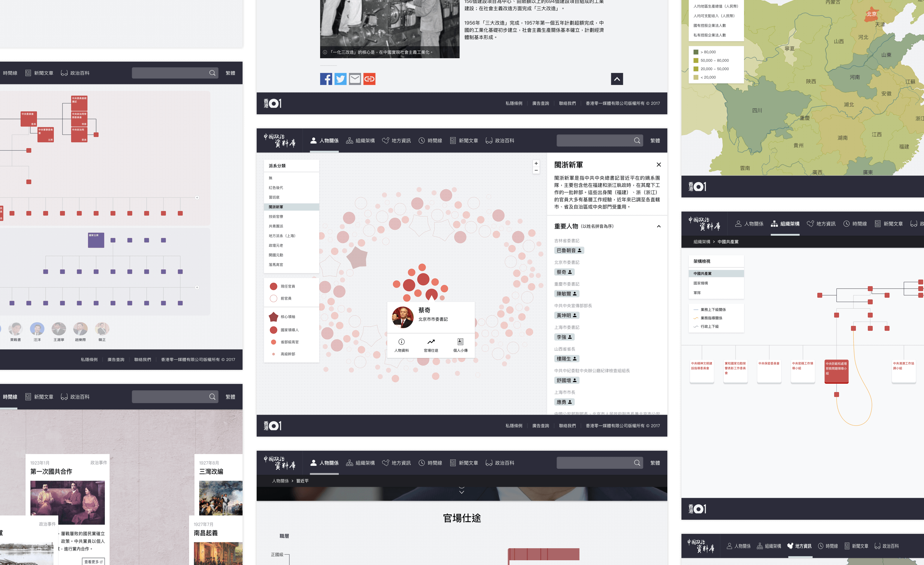
Task: Switch language via 繁體 on 閩浙新軍 page
Action: pyautogui.click(x=655, y=141)
